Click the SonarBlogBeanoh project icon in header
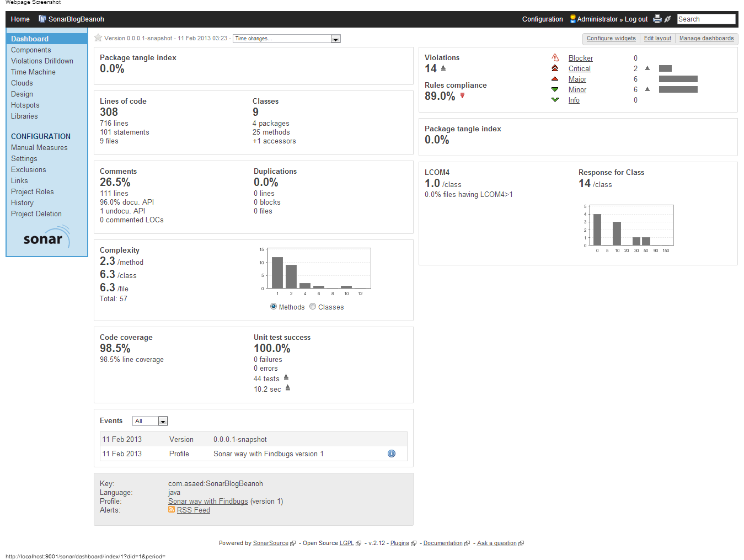Viewport: 744px width, 560px height. (x=42, y=19)
